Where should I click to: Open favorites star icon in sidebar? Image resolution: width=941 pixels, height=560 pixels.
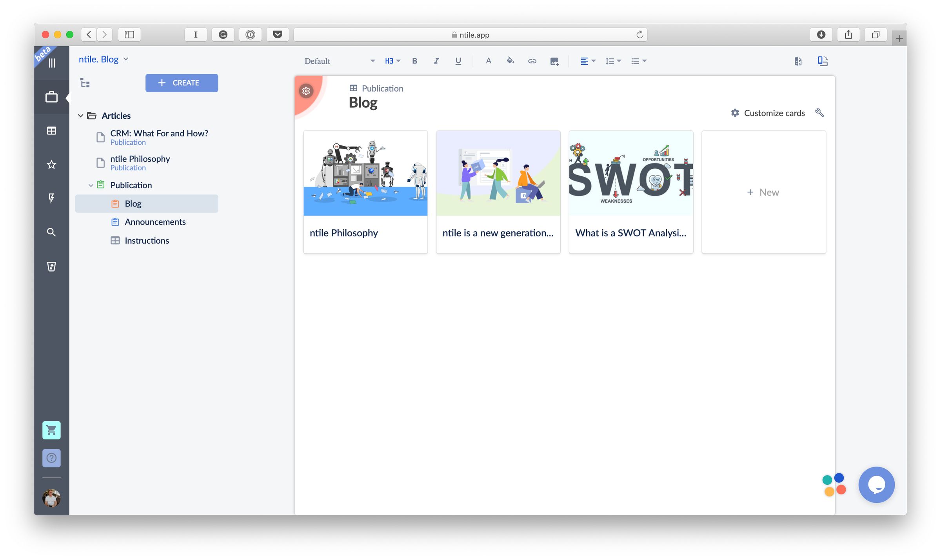[x=51, y=165]
